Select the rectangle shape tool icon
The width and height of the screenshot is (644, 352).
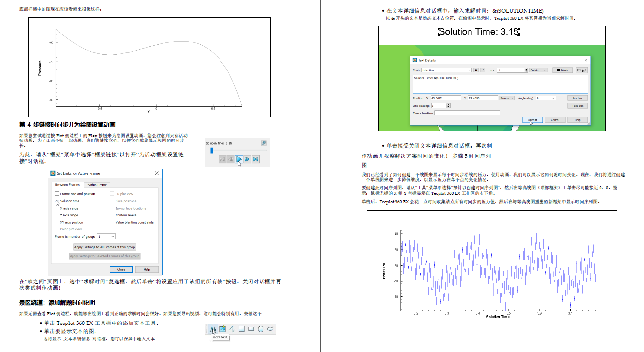251,329
